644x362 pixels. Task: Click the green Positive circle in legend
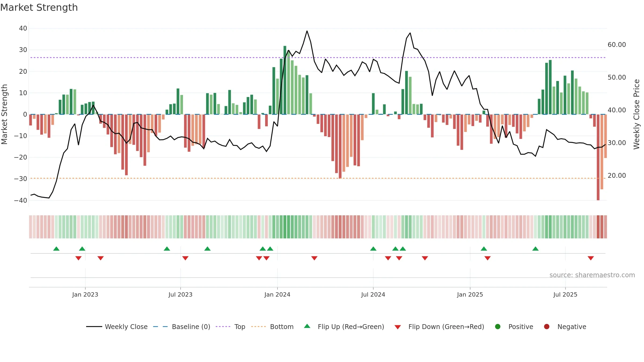point(498,327)
